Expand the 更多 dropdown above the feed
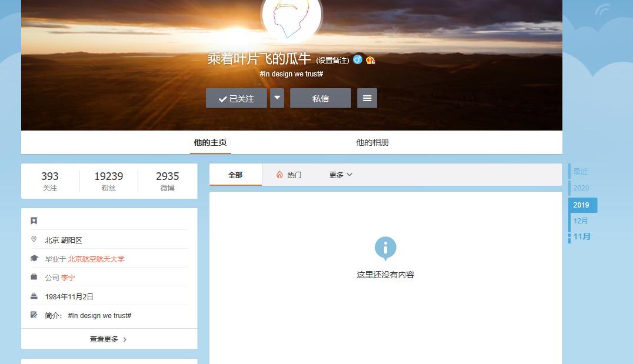 [x=339, y=175]
